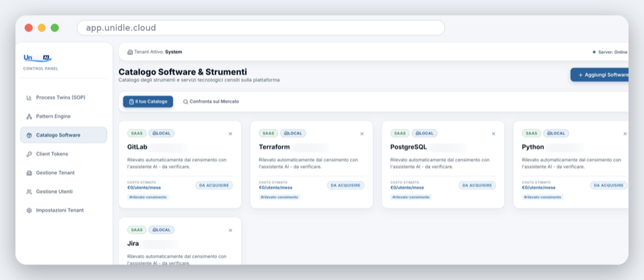Click LOCAL tag on Terraform card

coord(293,133)
